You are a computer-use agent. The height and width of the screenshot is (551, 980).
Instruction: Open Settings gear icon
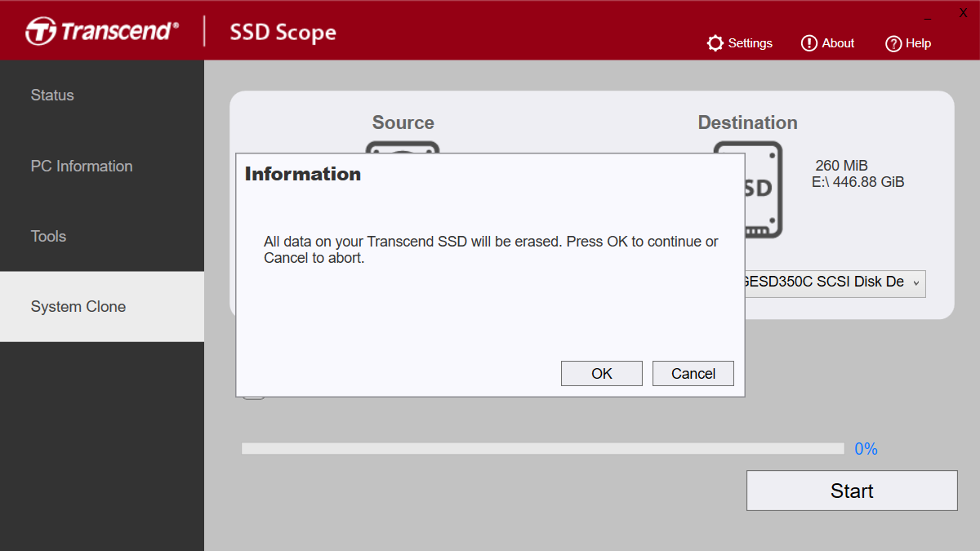[715, 43]
